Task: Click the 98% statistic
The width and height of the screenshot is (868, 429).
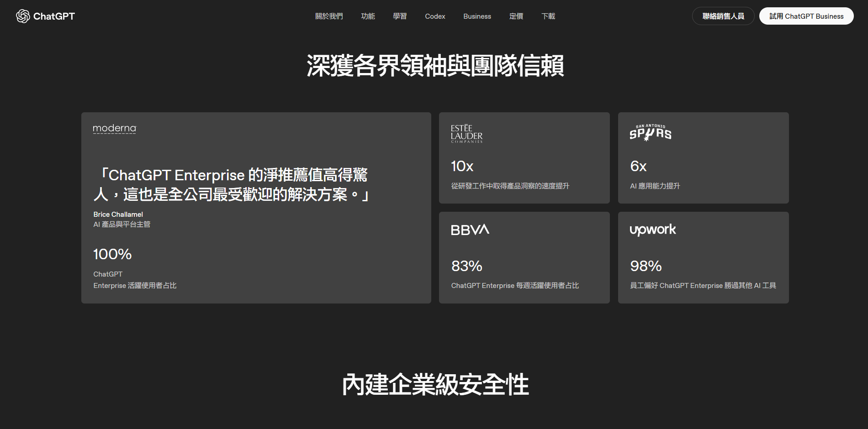Action: 646,266
